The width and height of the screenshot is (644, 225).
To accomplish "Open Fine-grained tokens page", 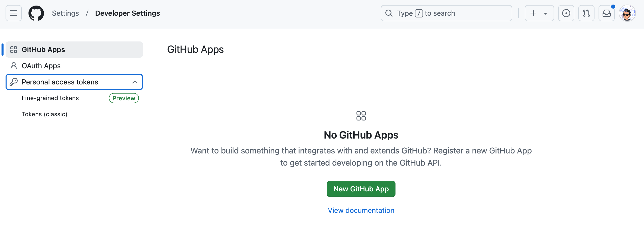I will (50, 98).
